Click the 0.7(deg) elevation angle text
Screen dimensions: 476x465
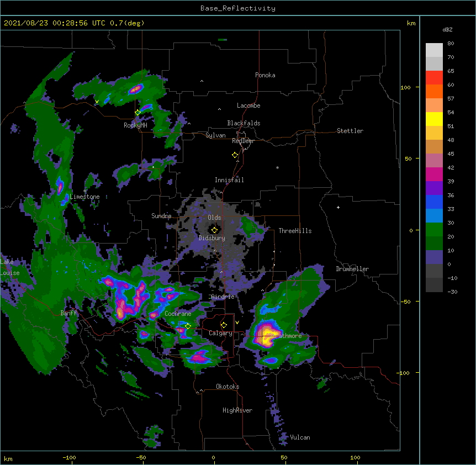pos(127,23)
